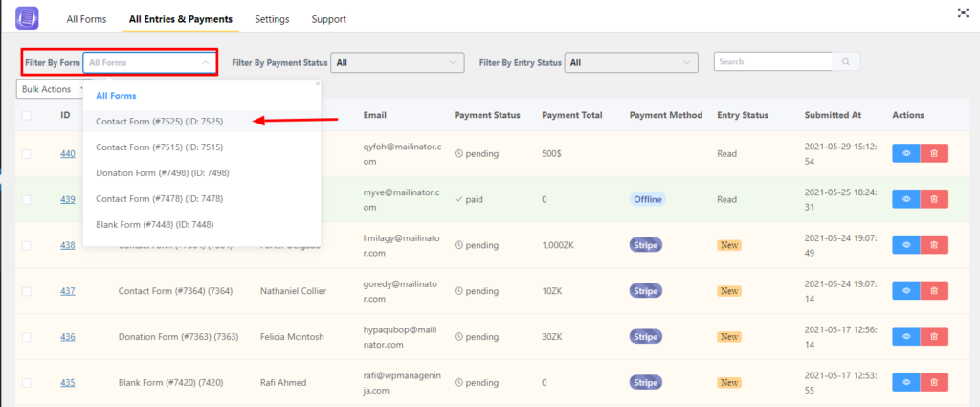This screenshot has height=407, width=980.
Task: Check the box for entry 439
Action: pyautogui.click(x=27, y=199)
